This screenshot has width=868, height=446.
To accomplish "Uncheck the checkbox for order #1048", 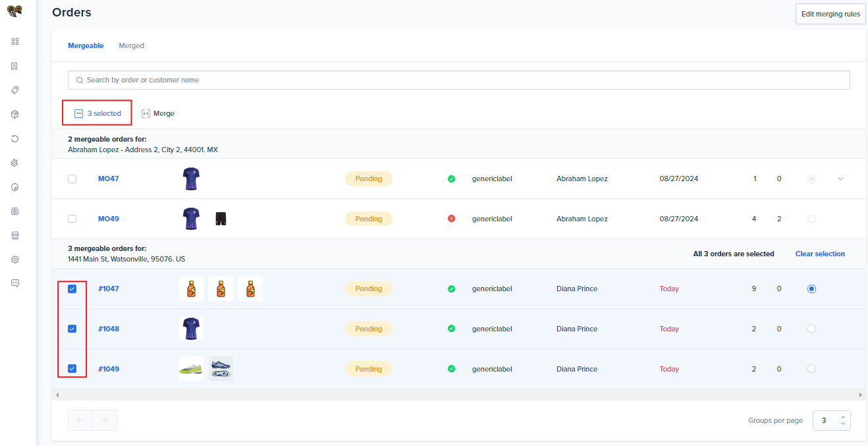I will point(72,329).
